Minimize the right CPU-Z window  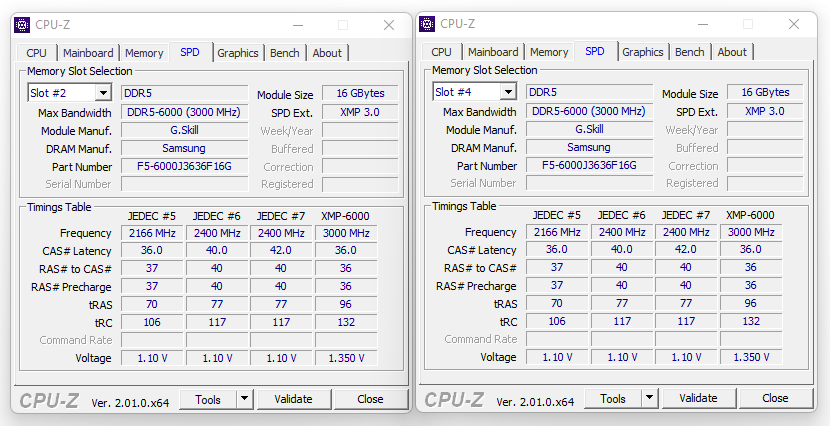(703, 24)
